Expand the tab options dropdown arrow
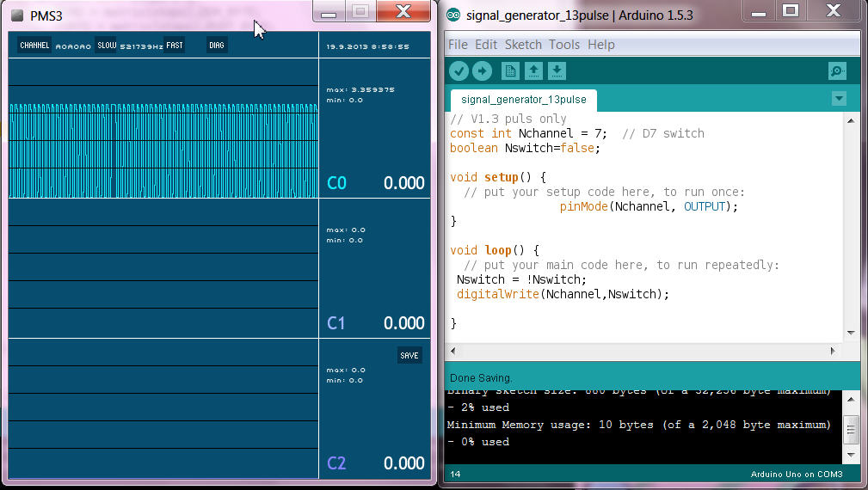Image resolution: width=868 pixels, height=490 pixels. click(x=839, y=99)
